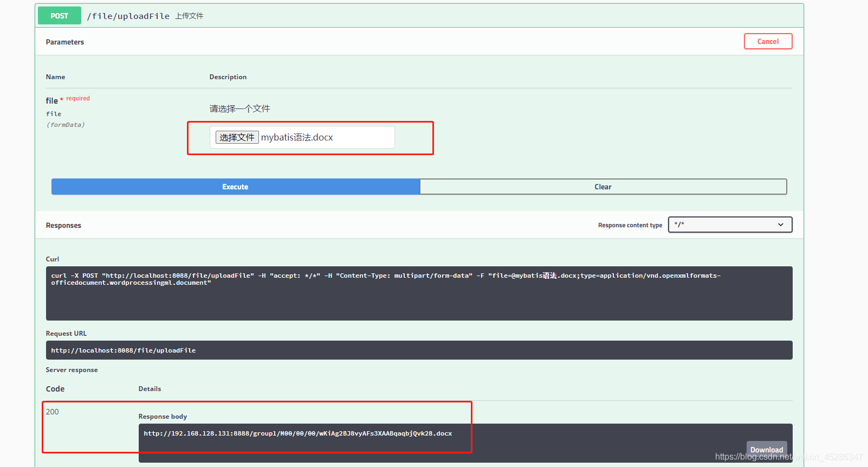
Task: Click the Response content type label
Action: (x=630, y=225)
